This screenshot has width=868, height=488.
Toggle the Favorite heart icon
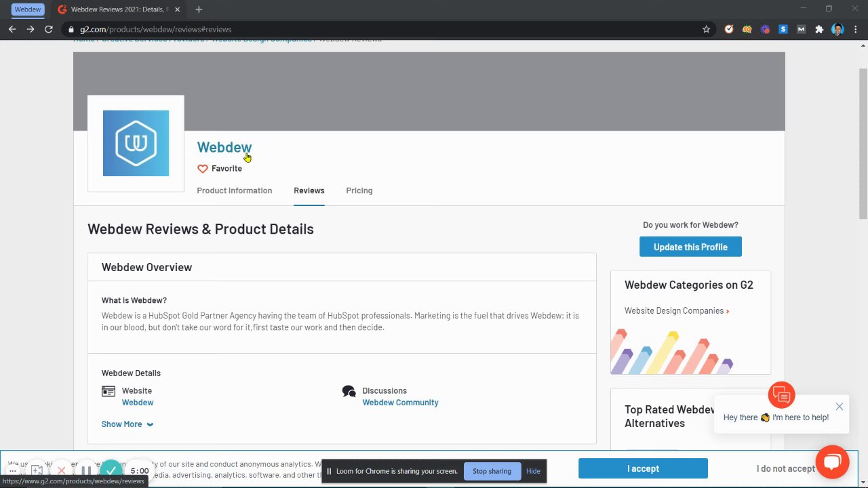202,169
